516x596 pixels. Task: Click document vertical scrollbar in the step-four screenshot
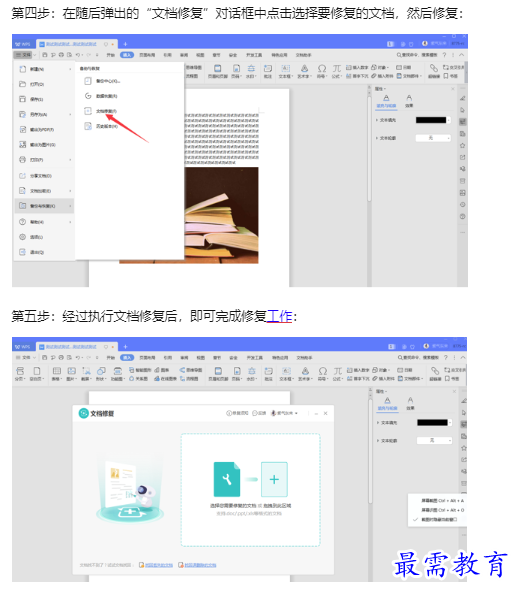tap(369, 148)
